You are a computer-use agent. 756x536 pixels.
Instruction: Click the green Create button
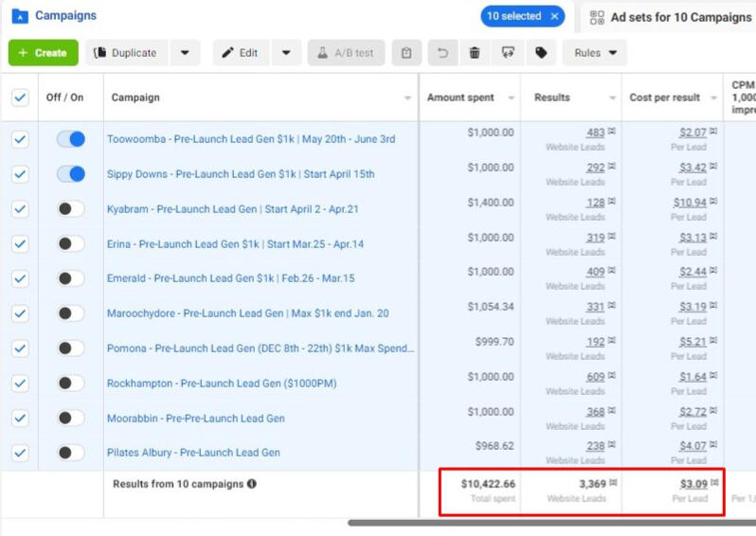click(43, 52)
